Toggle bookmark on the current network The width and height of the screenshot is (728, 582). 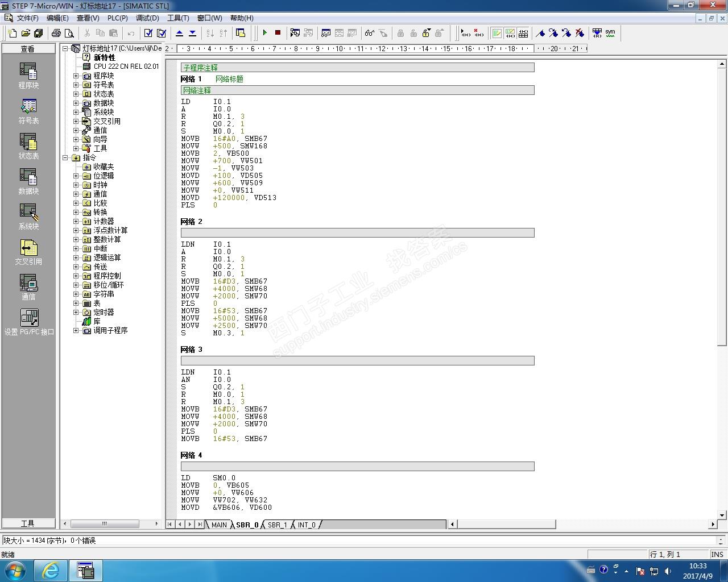540,33
